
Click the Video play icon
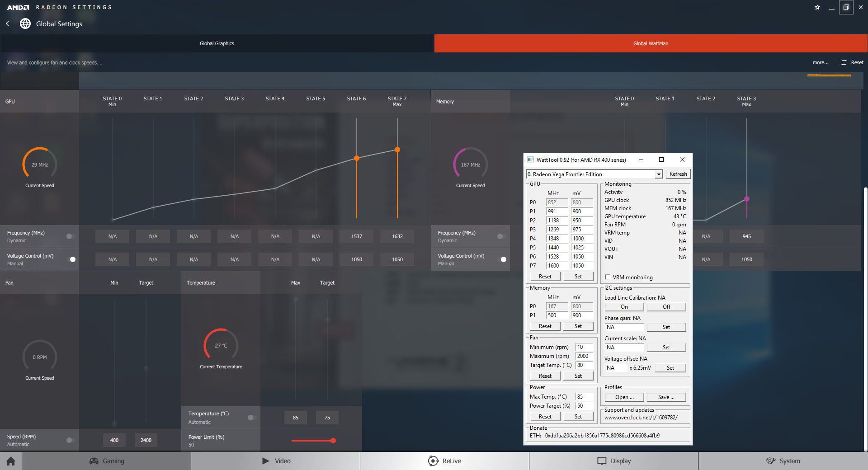266,461
